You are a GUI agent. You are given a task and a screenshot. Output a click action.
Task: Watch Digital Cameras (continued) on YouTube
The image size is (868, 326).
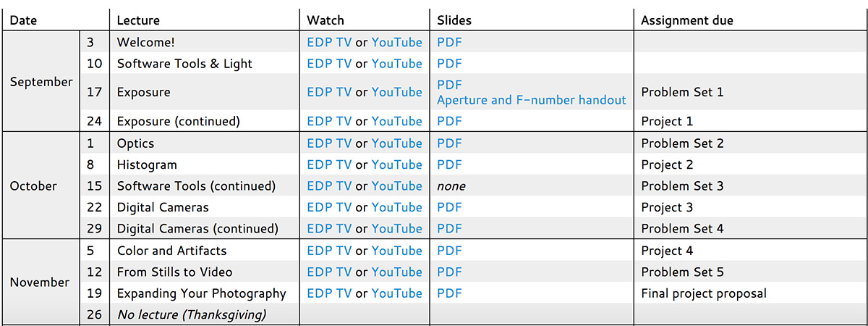pos(396,229)
